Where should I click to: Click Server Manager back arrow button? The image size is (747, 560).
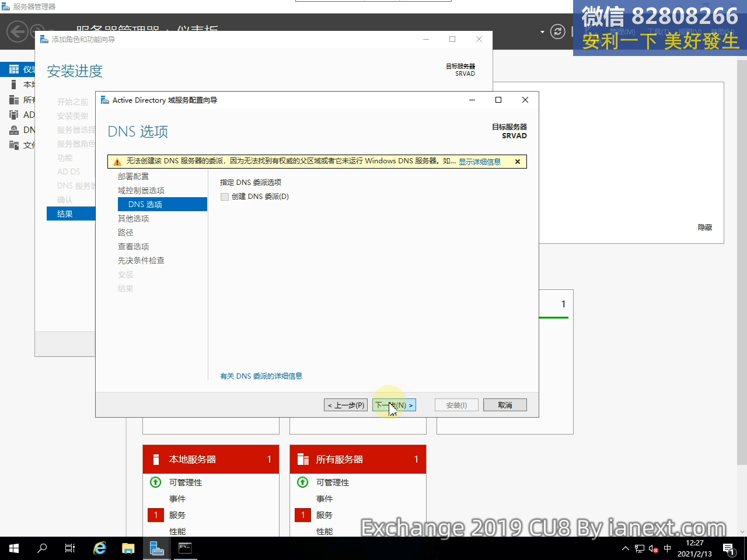coord(18,32)
